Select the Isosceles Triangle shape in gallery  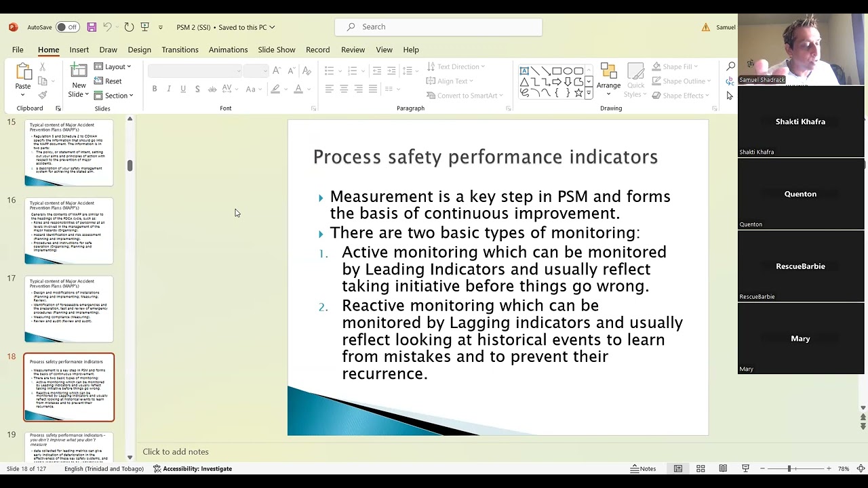coord(524,82)
